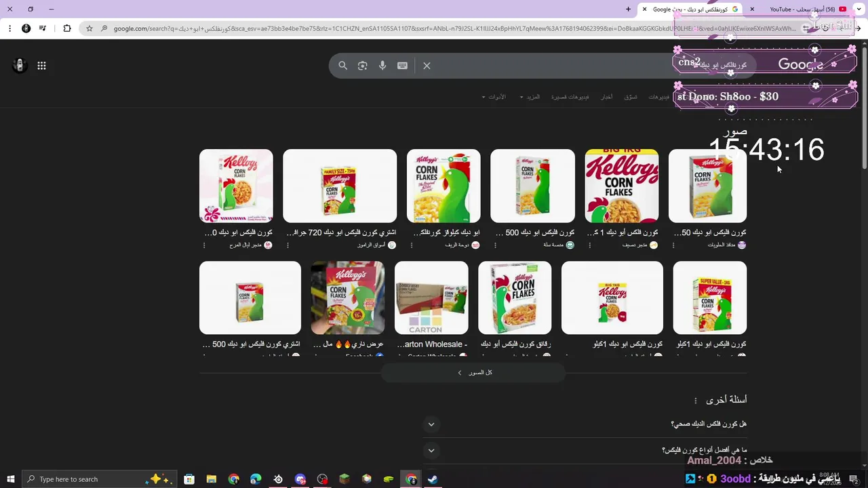Open the image with pink flower packaging
This screenshot has height=488, width=868.
pos(236,186)
